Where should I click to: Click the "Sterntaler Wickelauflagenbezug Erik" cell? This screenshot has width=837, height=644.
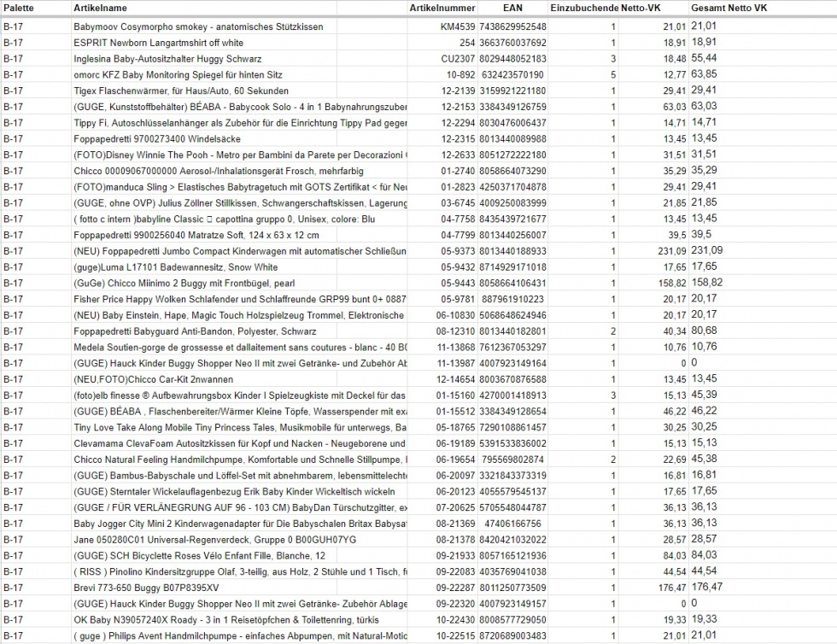point(234,491)
